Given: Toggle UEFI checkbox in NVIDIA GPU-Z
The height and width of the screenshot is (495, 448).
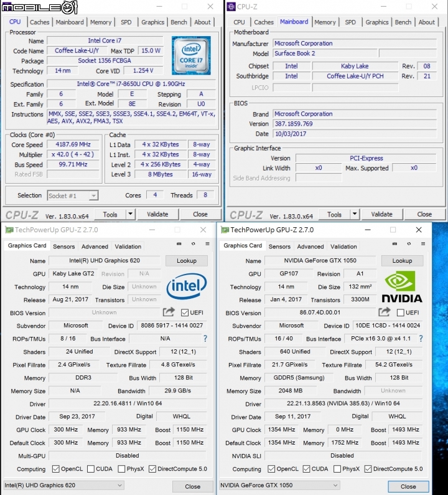Looking at the screenshot, I should [x=400, y=313].
